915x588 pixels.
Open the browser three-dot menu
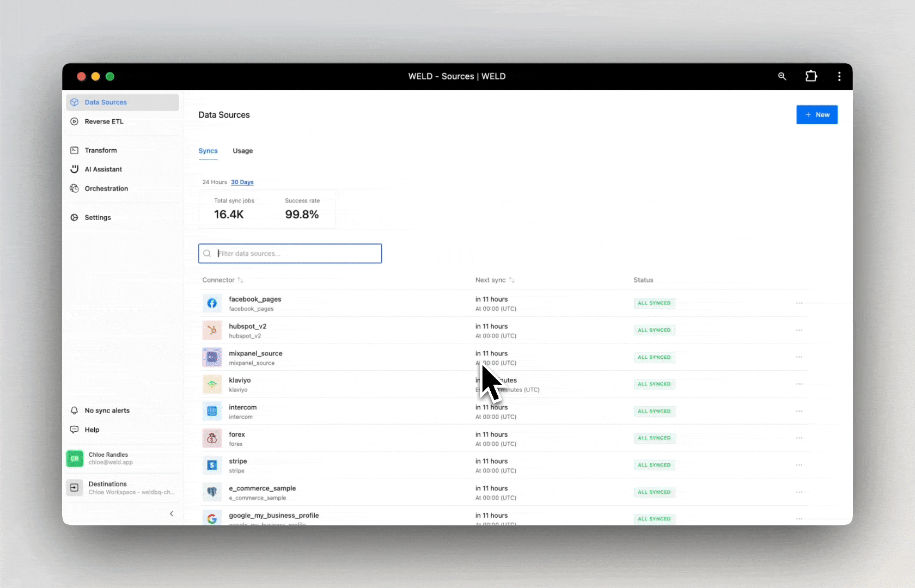pos(839,76)
